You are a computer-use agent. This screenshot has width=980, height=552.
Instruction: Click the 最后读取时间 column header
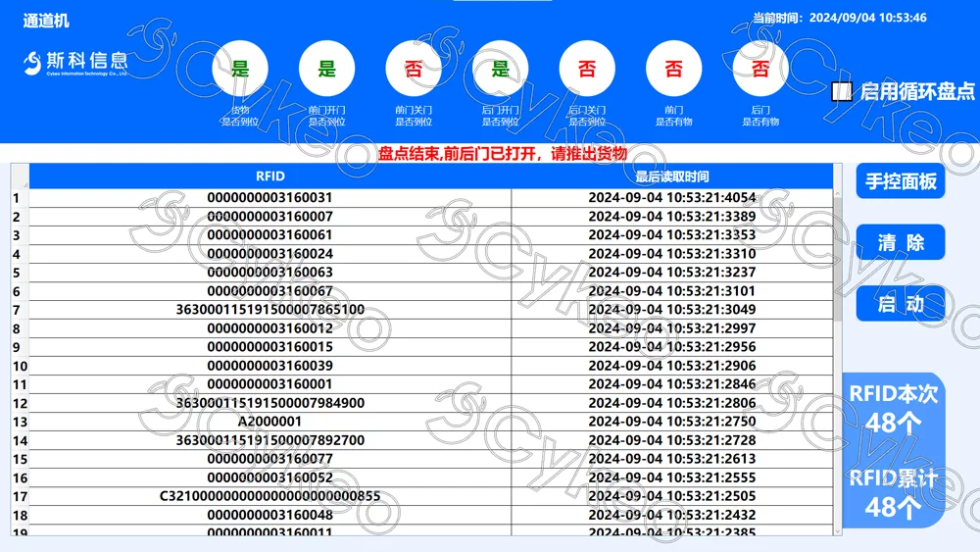671,176
